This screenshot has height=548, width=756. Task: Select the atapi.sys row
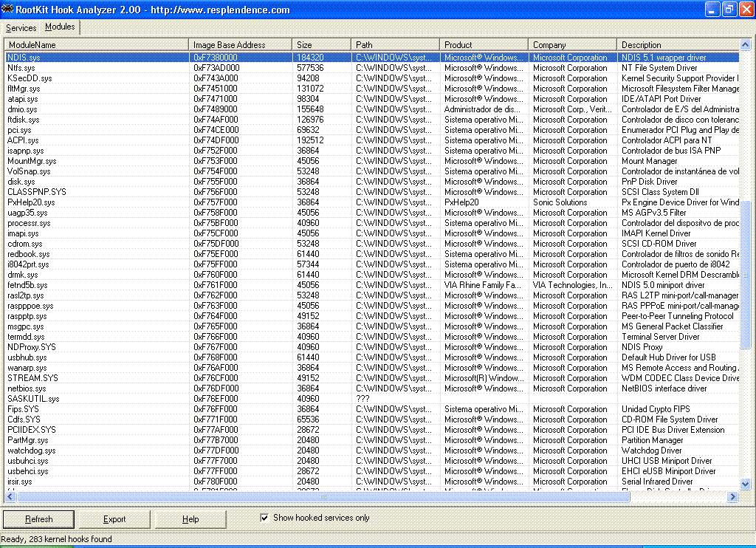point(372,99)
